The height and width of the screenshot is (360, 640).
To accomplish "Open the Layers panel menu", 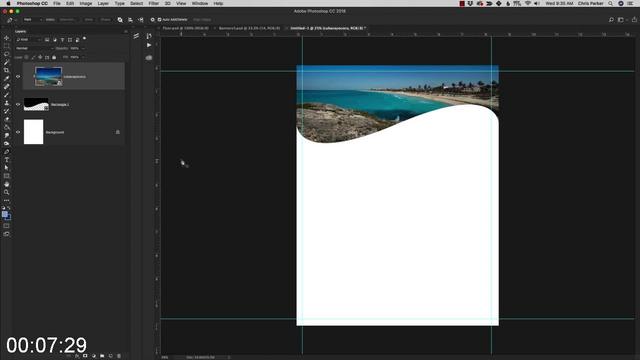I will tap(126, 31).
